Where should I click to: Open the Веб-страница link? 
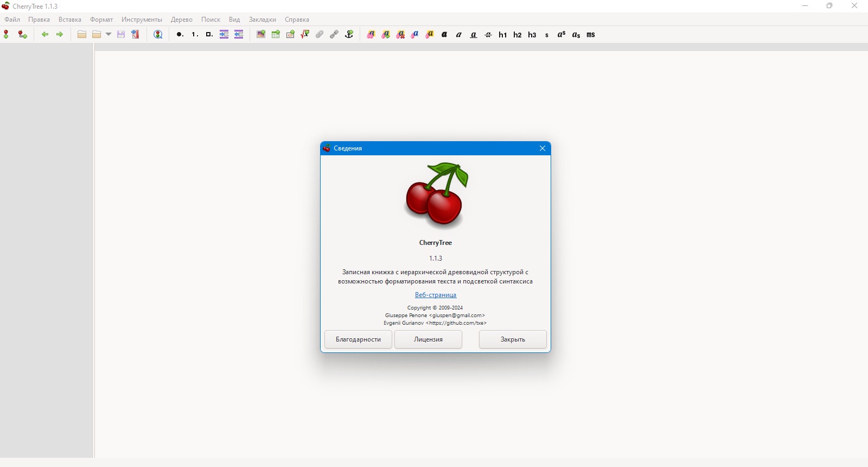coord(436,295)
